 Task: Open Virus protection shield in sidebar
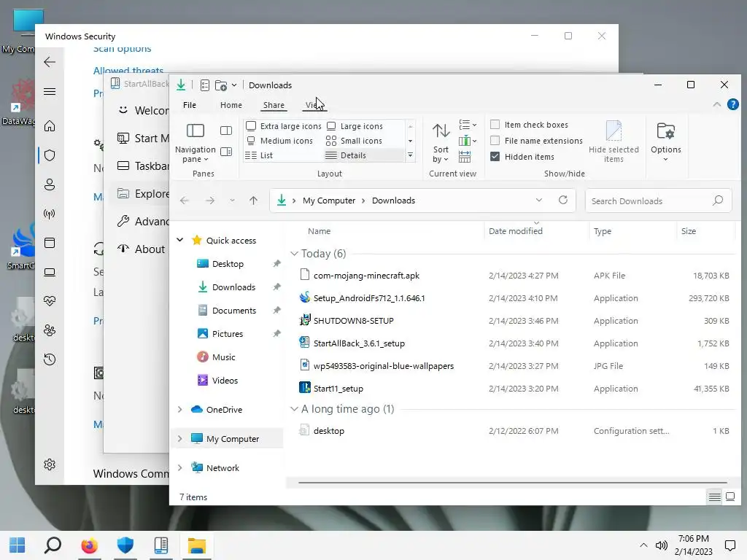50,155
